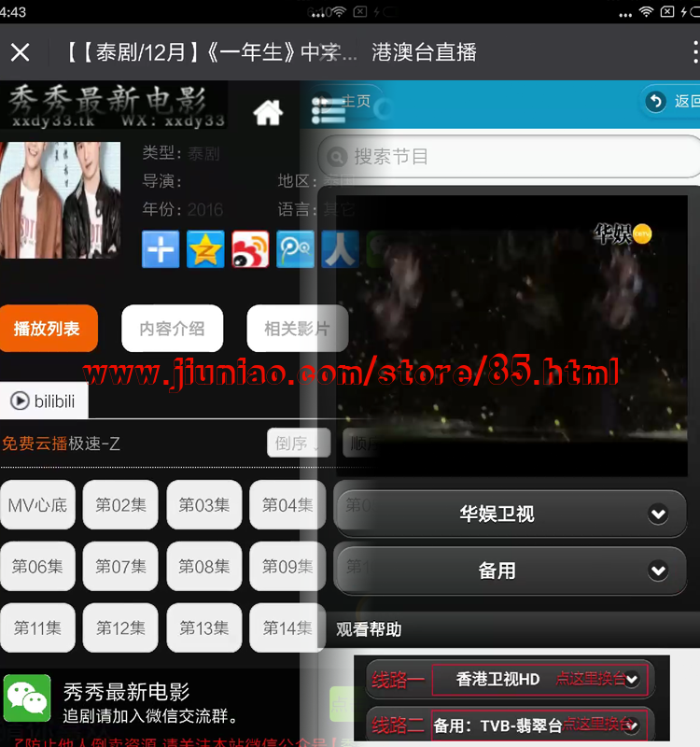Share to Weibo icon
This screenshot has height=747, width=700.
click(250, 249)
